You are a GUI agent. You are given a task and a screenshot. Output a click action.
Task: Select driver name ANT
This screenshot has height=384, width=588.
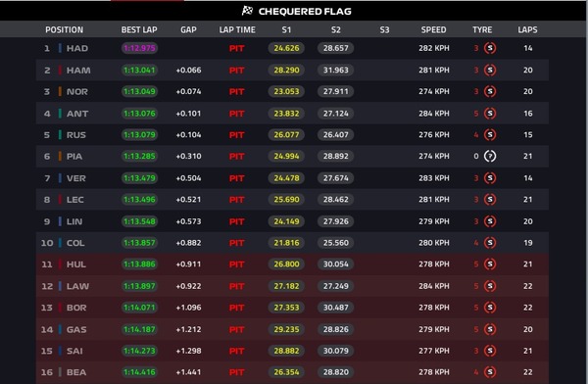(77, 114)
